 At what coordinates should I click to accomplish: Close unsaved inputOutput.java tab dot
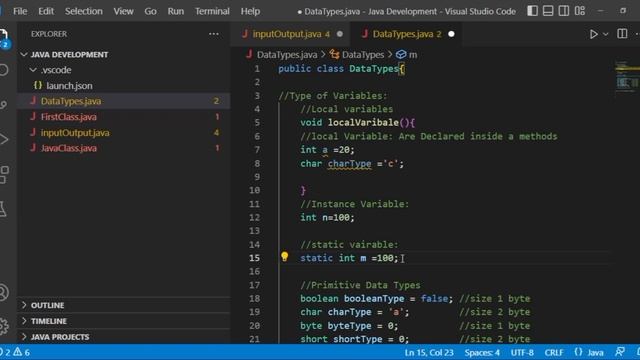pyautogui.click(x=340, y=34)
